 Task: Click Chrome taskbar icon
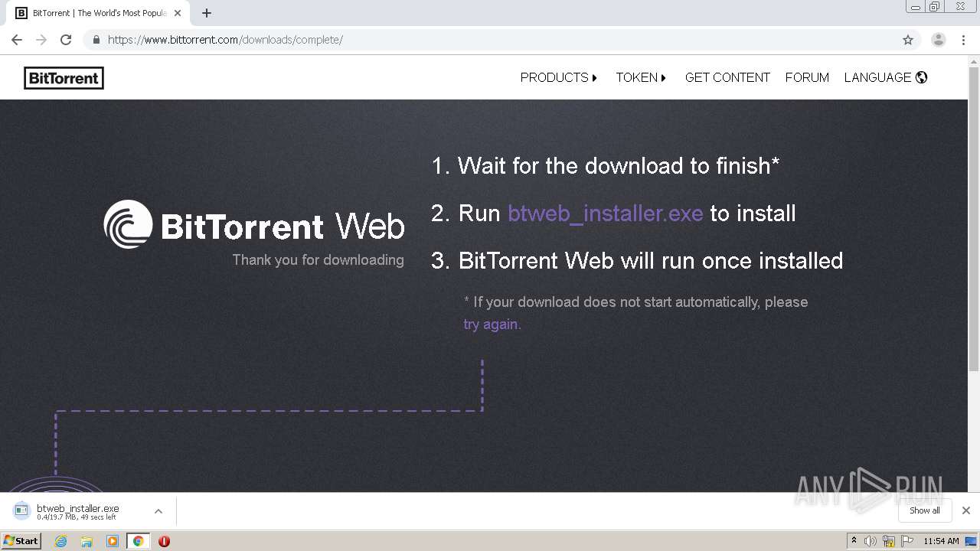[x=138, y=541]
